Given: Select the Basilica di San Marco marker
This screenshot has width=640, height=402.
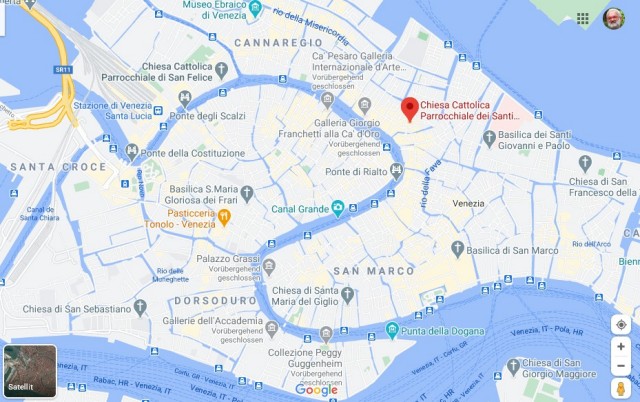Looking at the screenshot, I should (x=458, y=249).
